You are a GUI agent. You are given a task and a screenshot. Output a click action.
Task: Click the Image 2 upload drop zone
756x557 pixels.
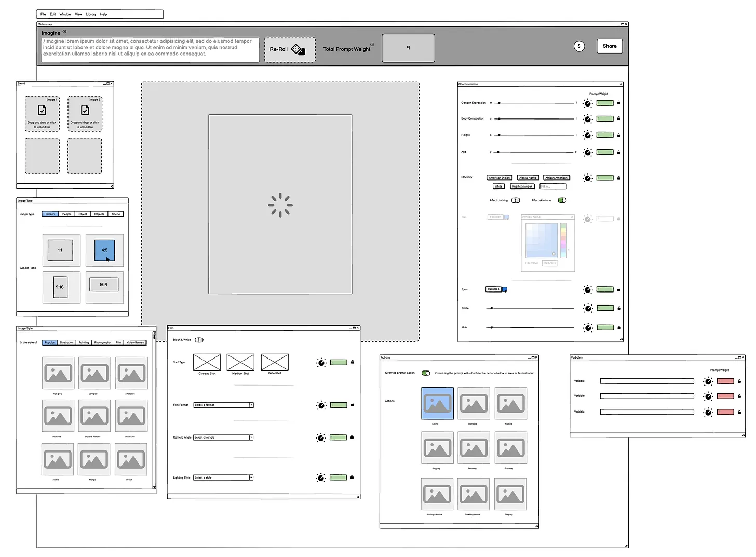click(x=85, y=114)
